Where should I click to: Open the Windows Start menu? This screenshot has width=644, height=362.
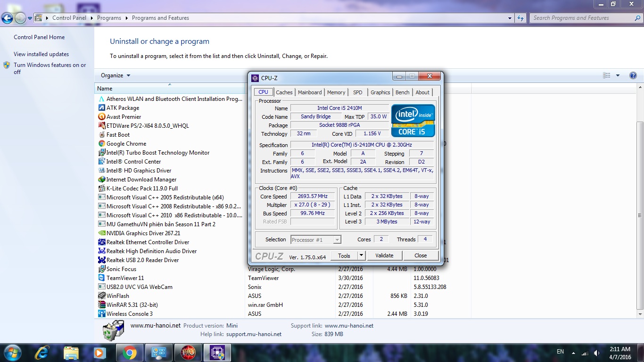(x=12, y=353)
